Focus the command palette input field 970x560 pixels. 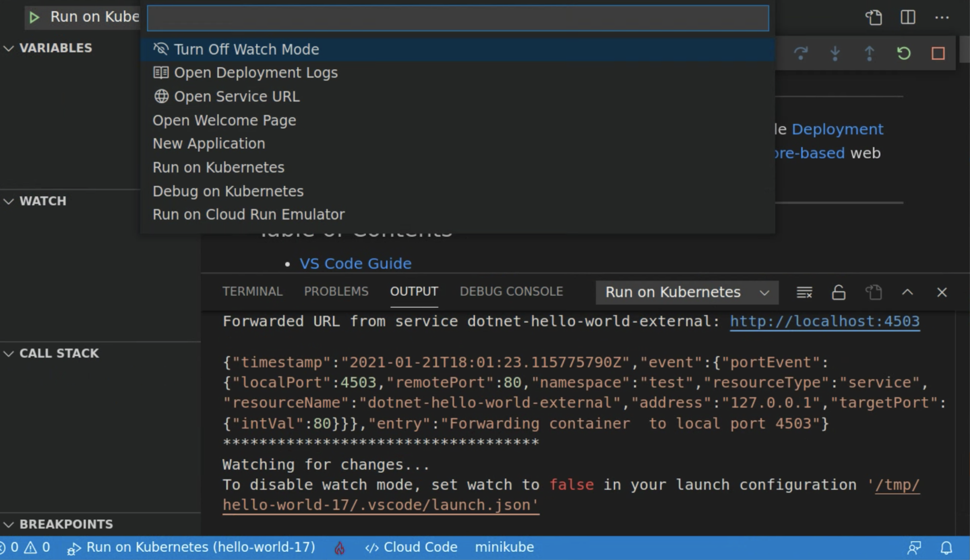click(458, 18)
